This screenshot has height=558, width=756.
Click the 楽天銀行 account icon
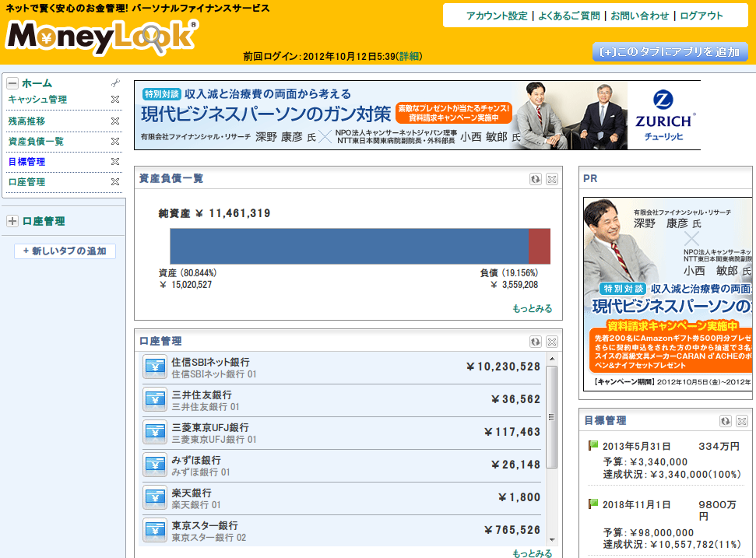click(155, 498)
